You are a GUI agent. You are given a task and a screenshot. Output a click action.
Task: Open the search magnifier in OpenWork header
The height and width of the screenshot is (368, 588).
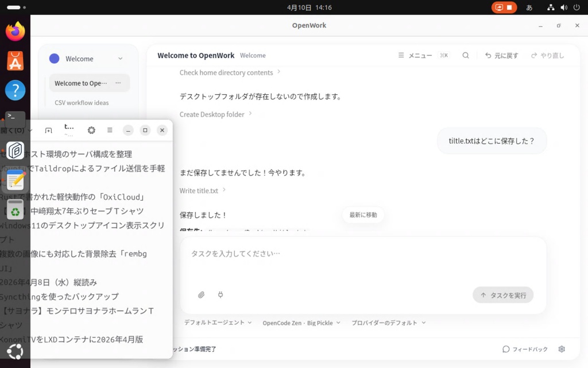pyautogui.click(x=466, y=56)
